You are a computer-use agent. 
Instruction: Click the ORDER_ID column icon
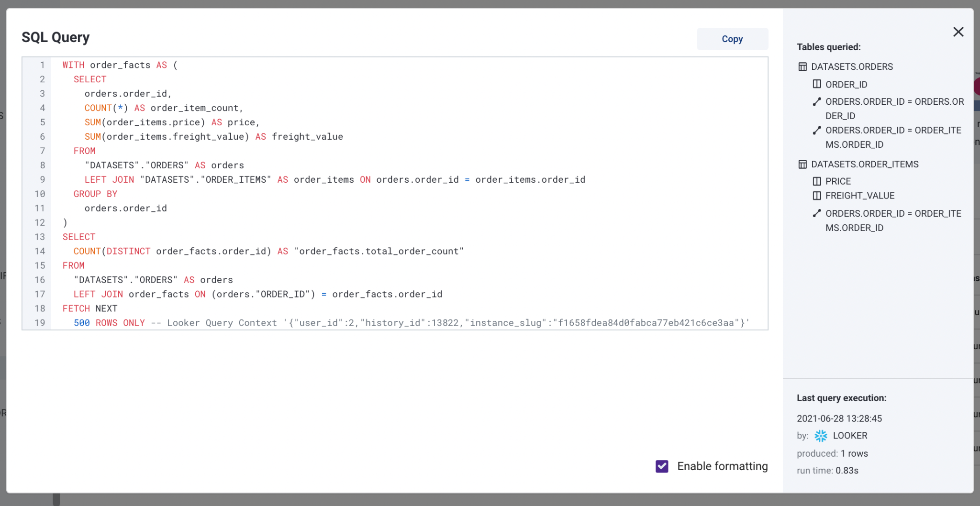coord(817,85)
